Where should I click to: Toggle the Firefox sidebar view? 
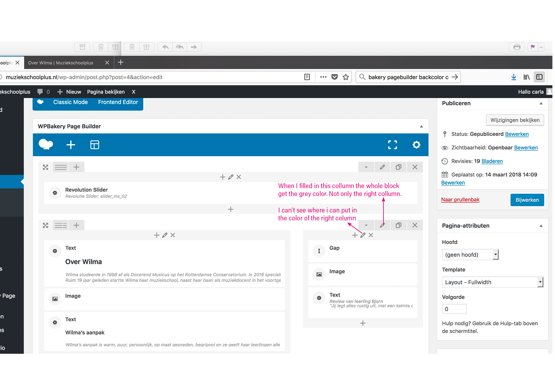pos(539,77)
